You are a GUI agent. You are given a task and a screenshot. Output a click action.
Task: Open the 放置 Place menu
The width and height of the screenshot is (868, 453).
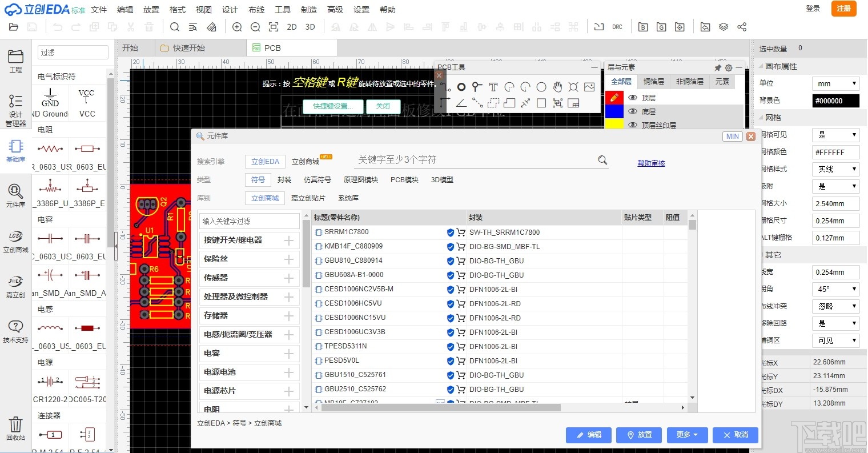151,10
